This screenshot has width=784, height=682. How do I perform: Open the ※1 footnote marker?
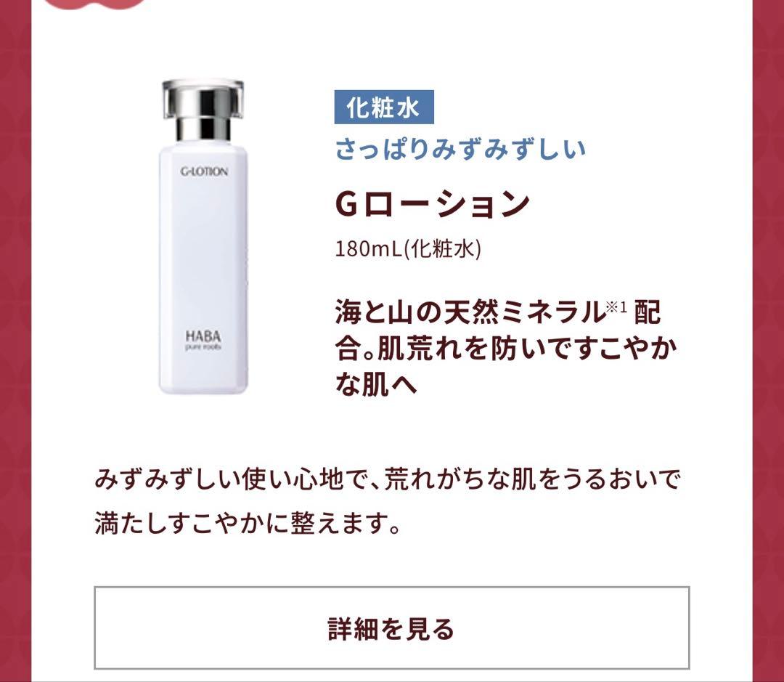pos(616,307)
